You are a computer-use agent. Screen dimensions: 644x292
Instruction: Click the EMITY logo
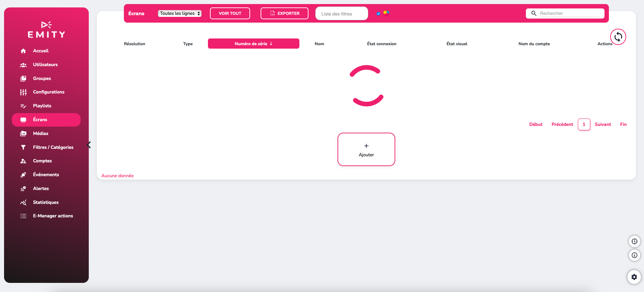[46, 29]
